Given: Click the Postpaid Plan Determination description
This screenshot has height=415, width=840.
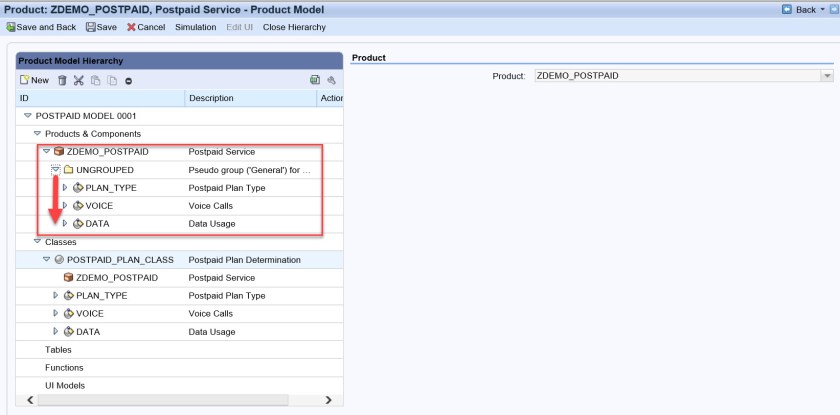Looking at the screenshot, I should (244, 260).
